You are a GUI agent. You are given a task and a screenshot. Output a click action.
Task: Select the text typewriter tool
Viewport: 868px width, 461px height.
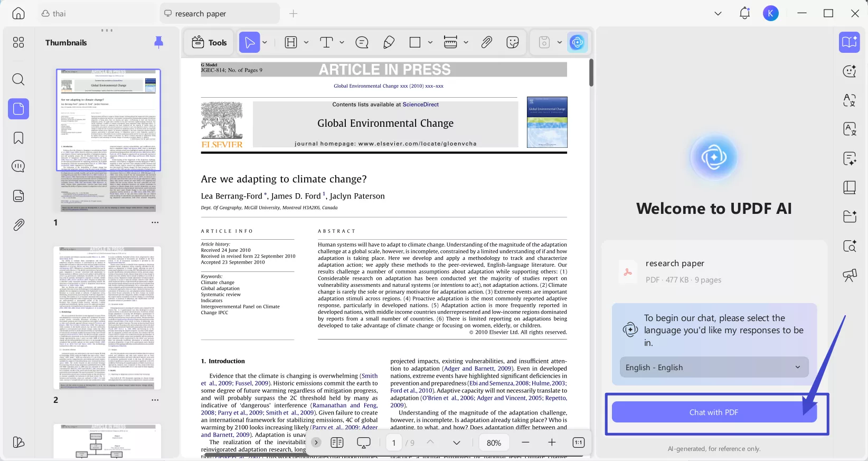pos(327,42)
